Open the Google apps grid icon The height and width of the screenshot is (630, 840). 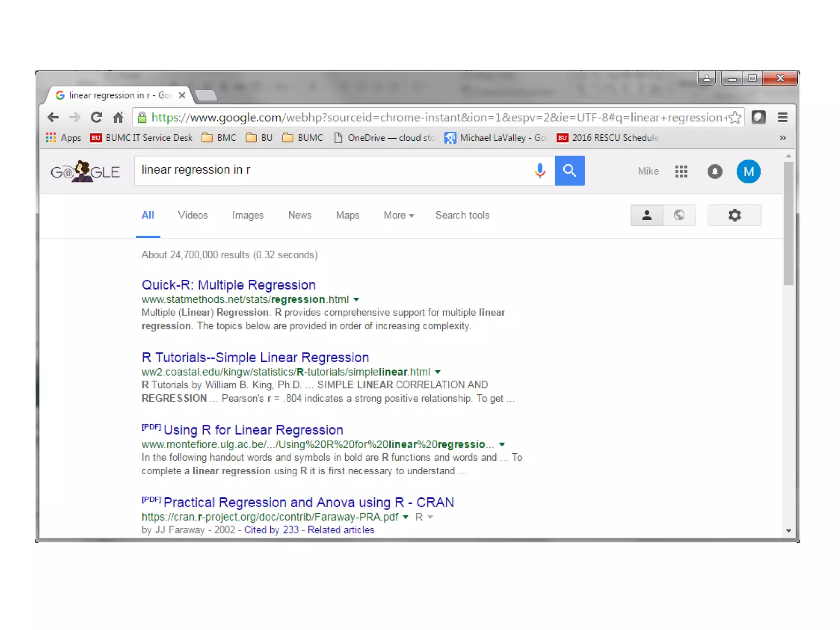tap(681, 171)
